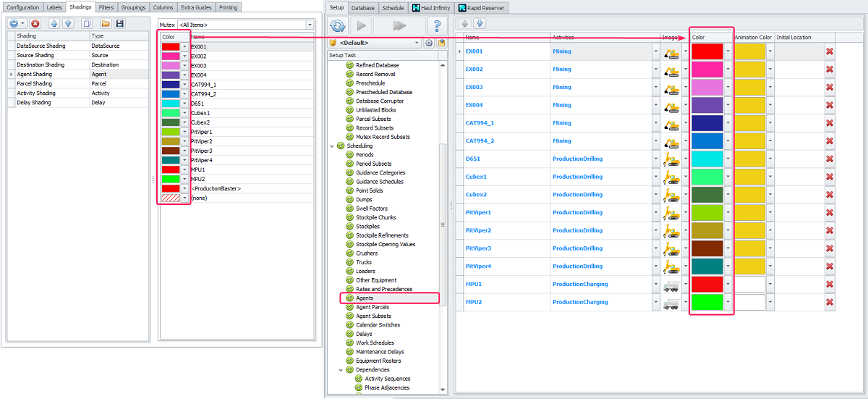
Task: Click the help question mark icon
Action: [x=436, y=26]
